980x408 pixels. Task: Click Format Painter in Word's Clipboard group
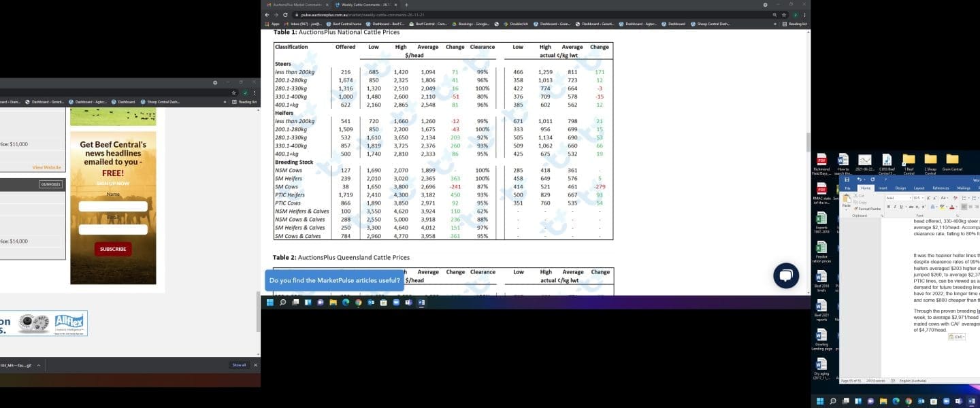867,209
